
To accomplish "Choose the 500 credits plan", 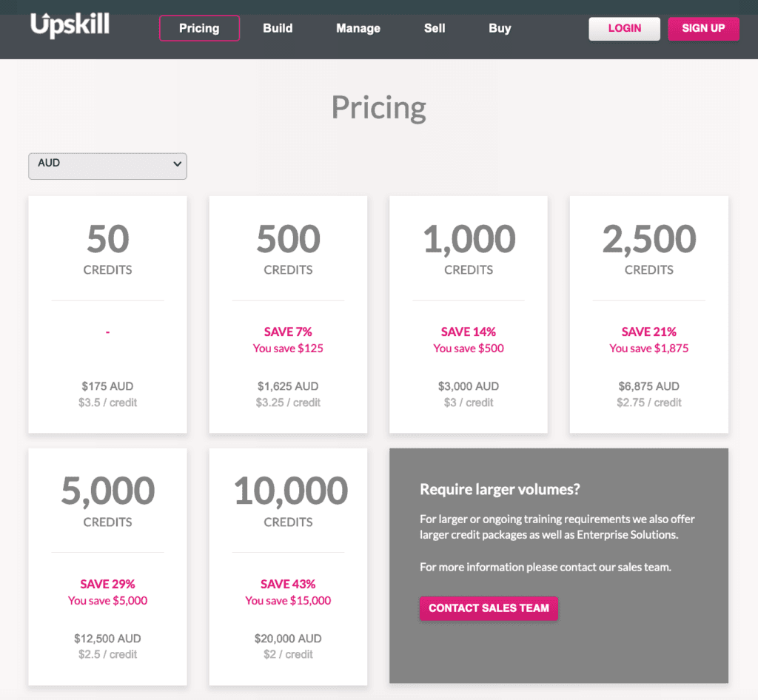I will click(288, 314).
